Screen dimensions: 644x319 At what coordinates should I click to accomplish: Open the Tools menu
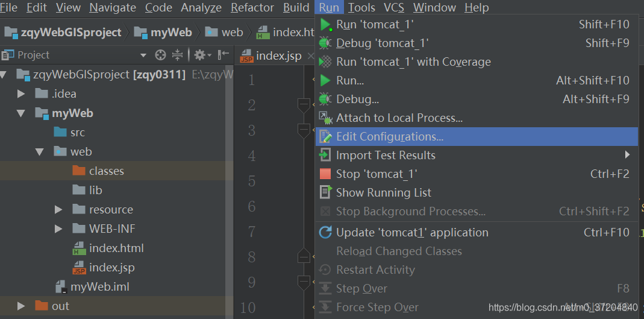coord(361,7)
